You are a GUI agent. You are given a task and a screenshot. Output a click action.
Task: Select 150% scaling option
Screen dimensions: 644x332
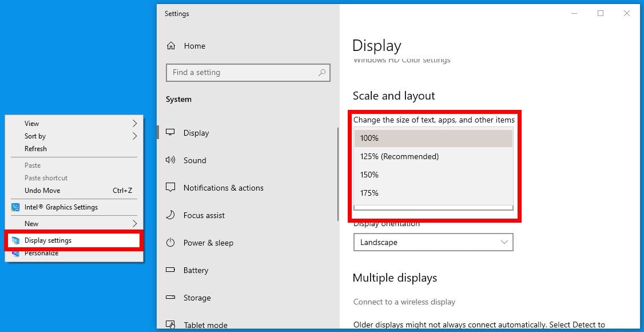369,175
